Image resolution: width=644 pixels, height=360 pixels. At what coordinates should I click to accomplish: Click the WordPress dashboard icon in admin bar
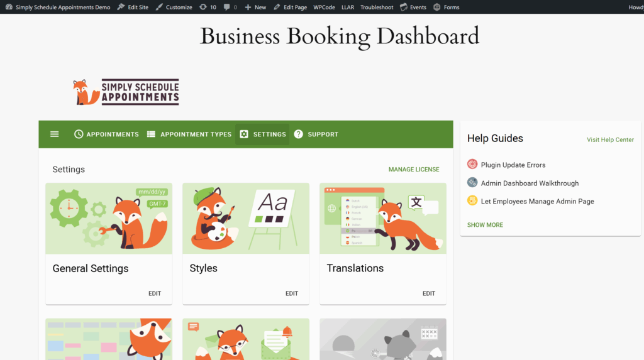pos(9,7)
